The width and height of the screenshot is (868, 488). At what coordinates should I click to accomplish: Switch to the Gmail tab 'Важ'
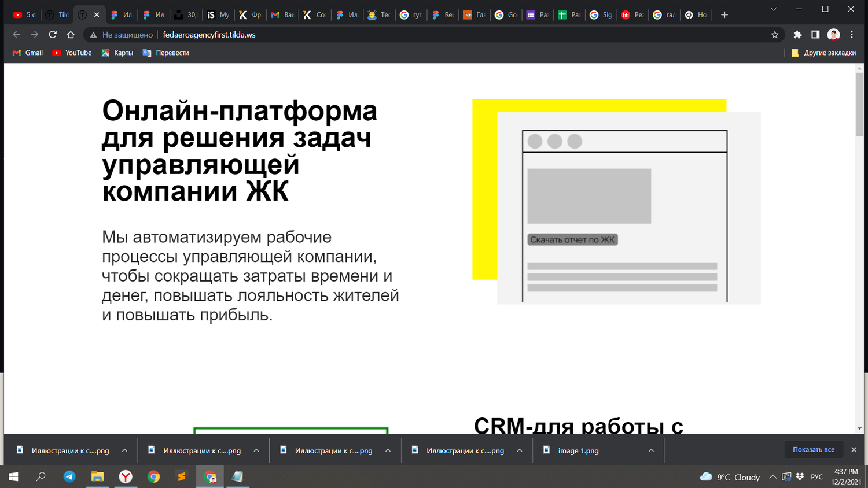pyautogui.click(x=283, y=15)
